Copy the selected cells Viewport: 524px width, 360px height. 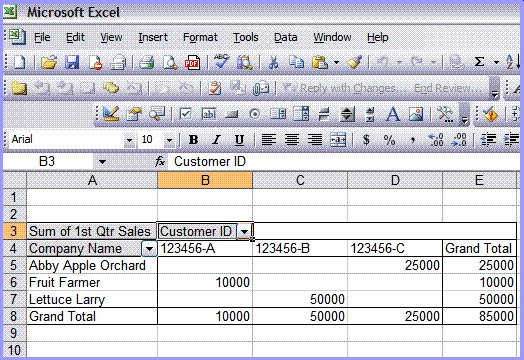(296, 62)
